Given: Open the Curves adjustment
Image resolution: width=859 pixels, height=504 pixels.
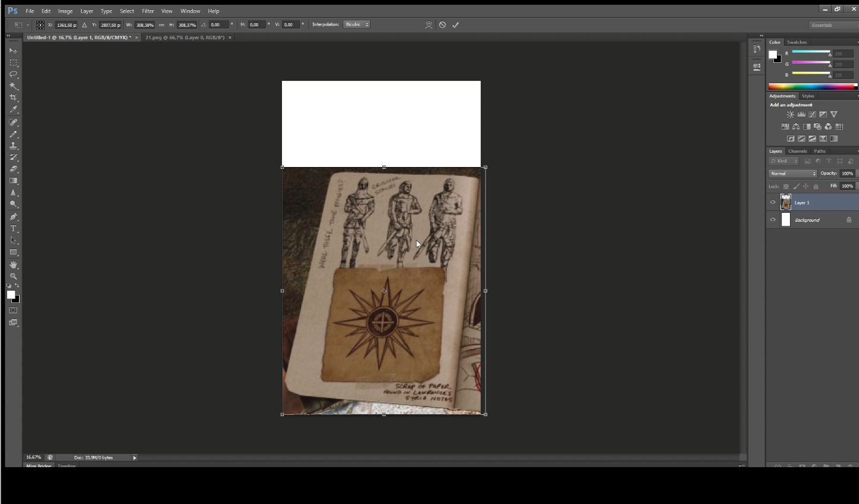Looking at the screenshot, I should (812, 114).
